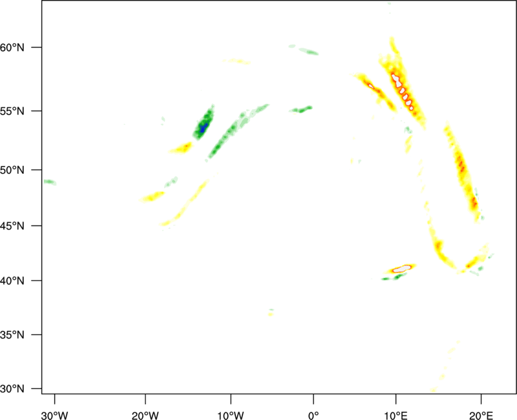Click the 35°N latitude label
Screen dimensions: 517x420
coord(12,335)
